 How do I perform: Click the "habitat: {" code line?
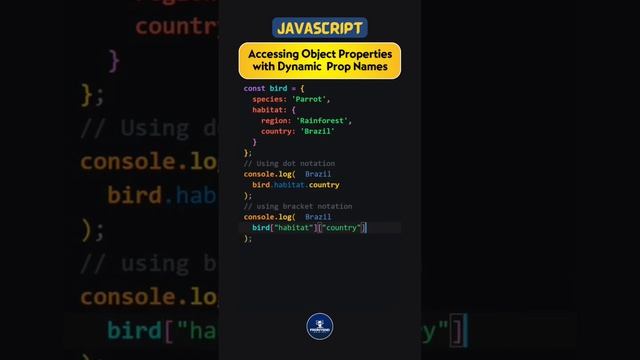coord(273,110)
